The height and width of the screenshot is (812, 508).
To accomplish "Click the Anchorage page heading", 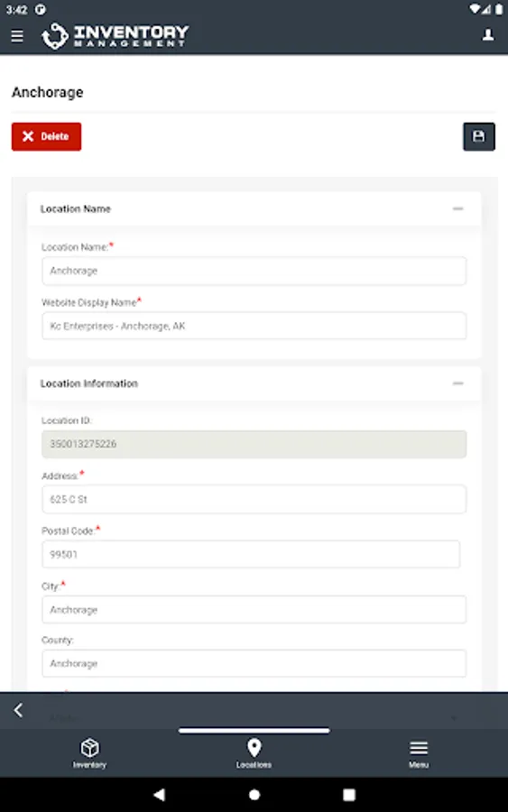I will coord(48,92).
